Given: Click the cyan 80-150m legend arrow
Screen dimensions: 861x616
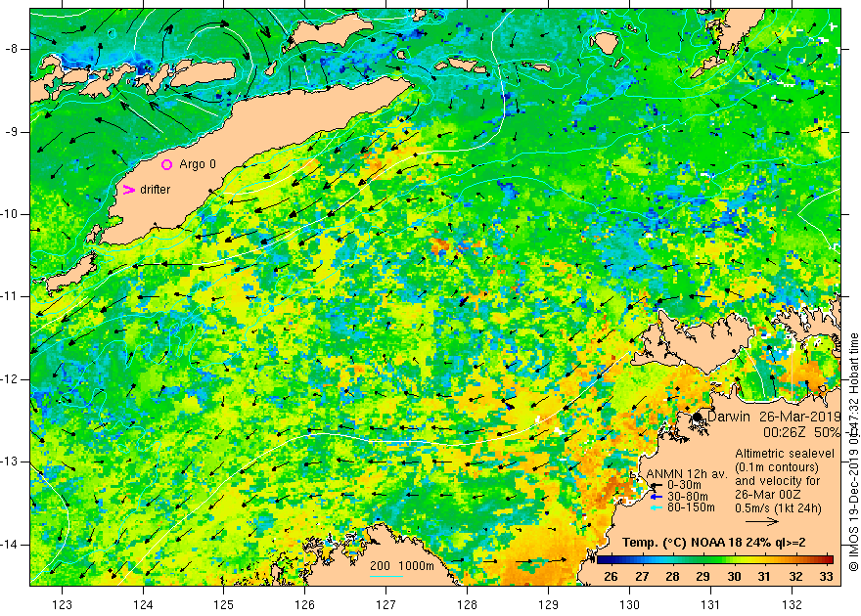Looking at the screenshot, I should click(x=656, y=507).
